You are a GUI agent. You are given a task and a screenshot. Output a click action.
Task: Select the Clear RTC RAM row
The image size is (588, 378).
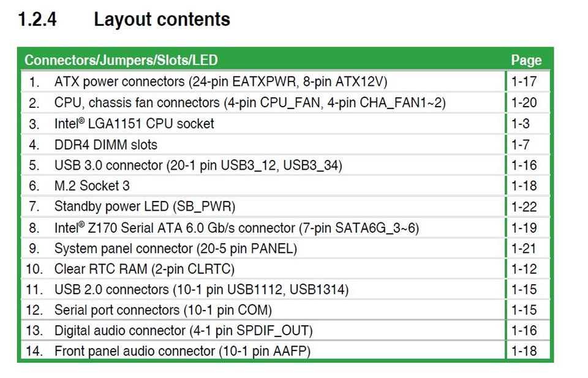point(144,269)
